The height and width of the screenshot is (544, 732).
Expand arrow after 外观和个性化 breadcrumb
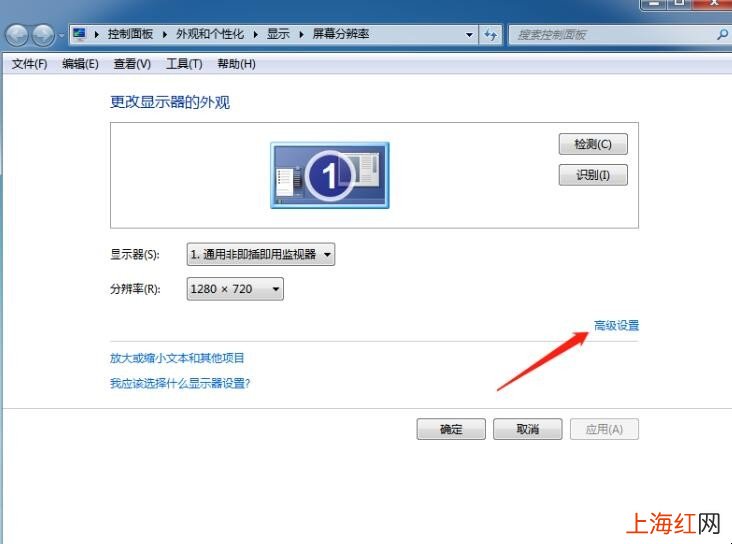pyautogui.click(x=255, y=35)
